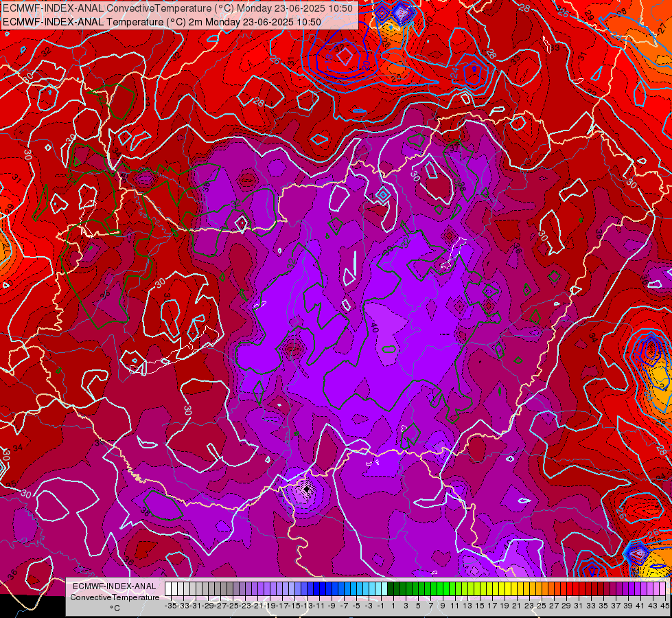
Task: Pick the orange swatch above 25
Action: pos(538,589)
